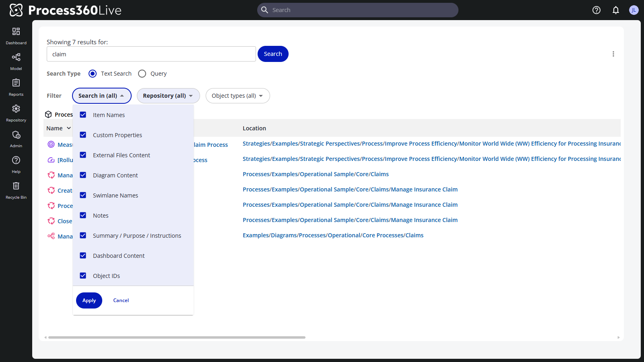Click the measure icon on the Meas row
This screenshot has width=644, height=362.
pyautogui.click(x=51, y=144)
